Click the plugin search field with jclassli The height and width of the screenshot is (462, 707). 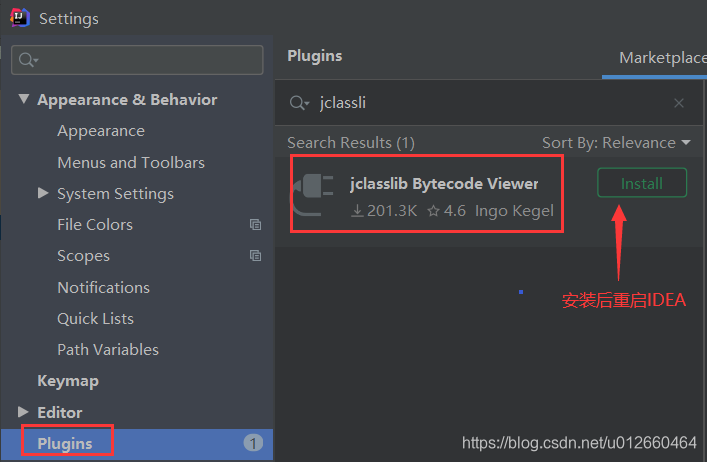click(x=489, y=103)
